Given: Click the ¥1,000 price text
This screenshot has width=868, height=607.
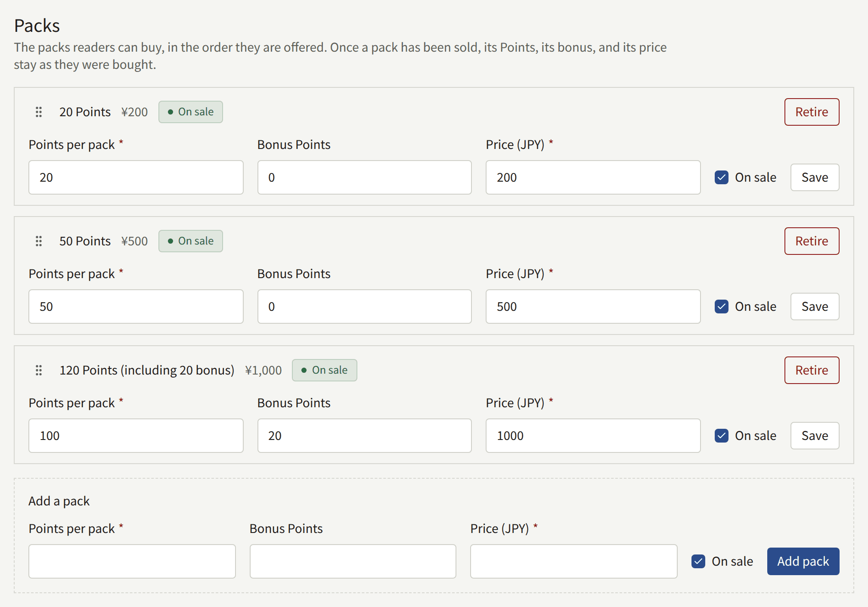Looking at the screenshot, I should (263, 370).
